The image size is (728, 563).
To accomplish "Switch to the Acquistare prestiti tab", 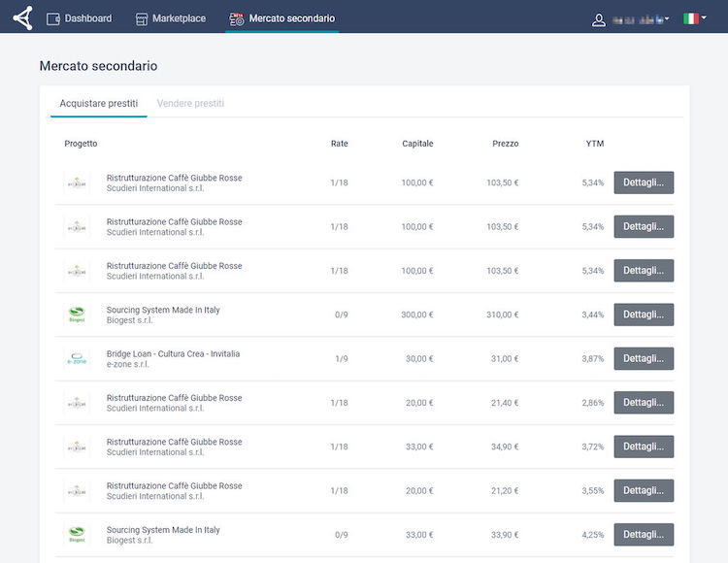I will [x=98, y=103].
